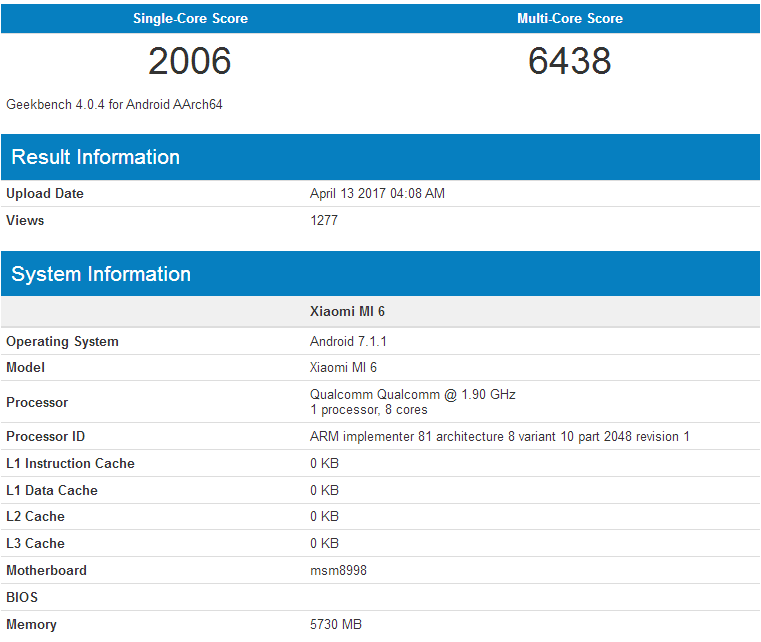Click the L3 Cache label
761x642 pixels.
click(35, 543)
